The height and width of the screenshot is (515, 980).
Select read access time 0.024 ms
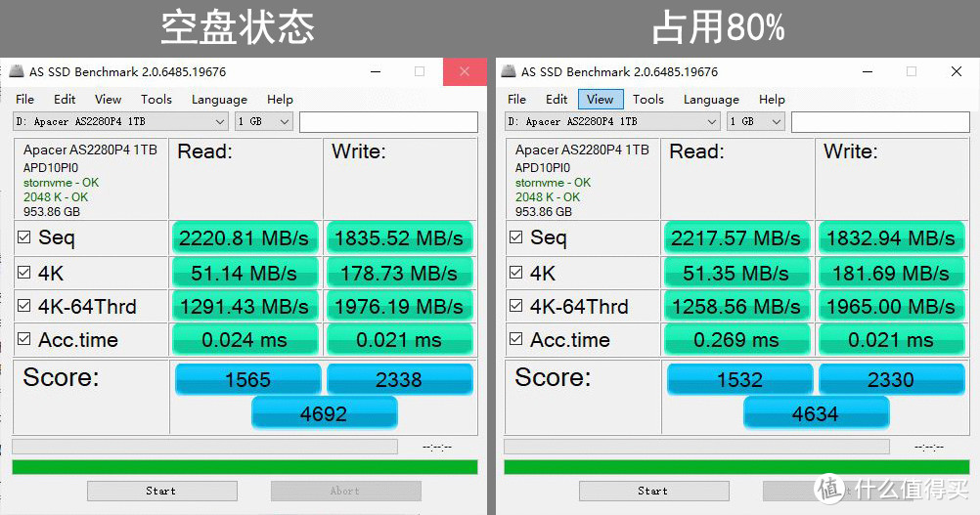tap(245, 340)
